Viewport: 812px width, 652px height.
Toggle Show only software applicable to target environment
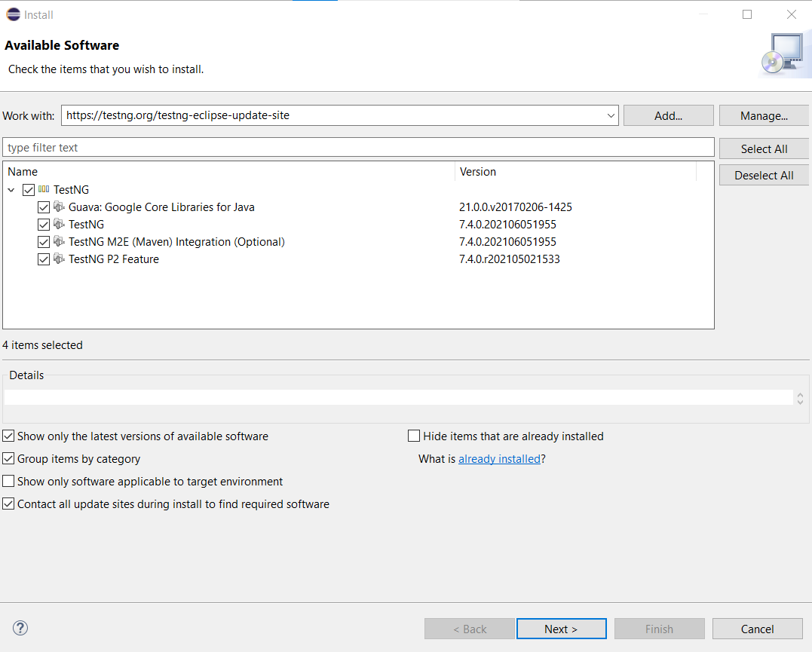click(x=8, y=481)
